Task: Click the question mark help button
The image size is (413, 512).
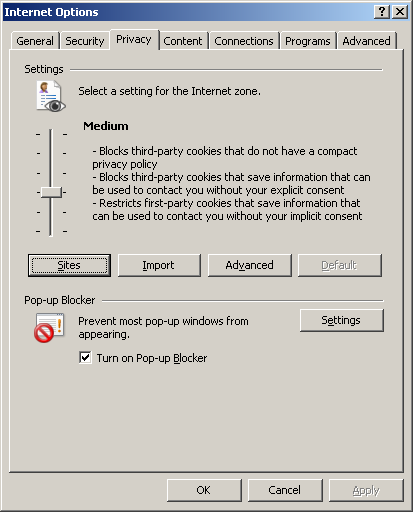Action: point(382,12)
